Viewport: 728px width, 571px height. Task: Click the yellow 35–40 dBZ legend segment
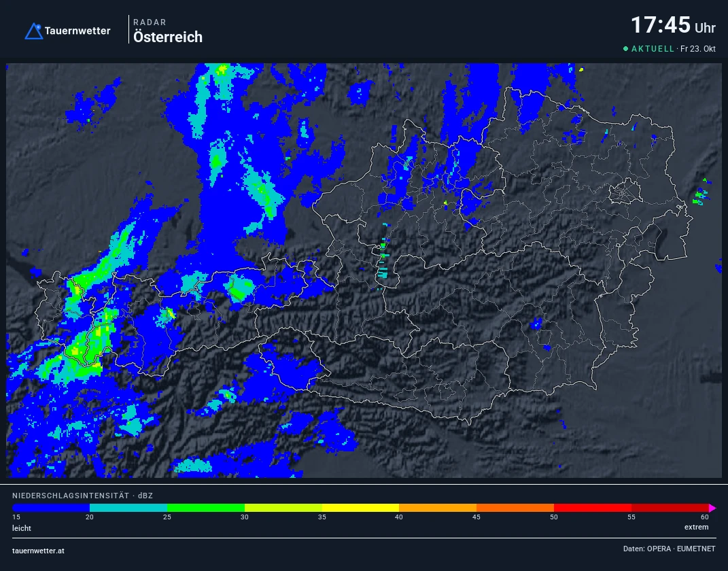(360, 508)
